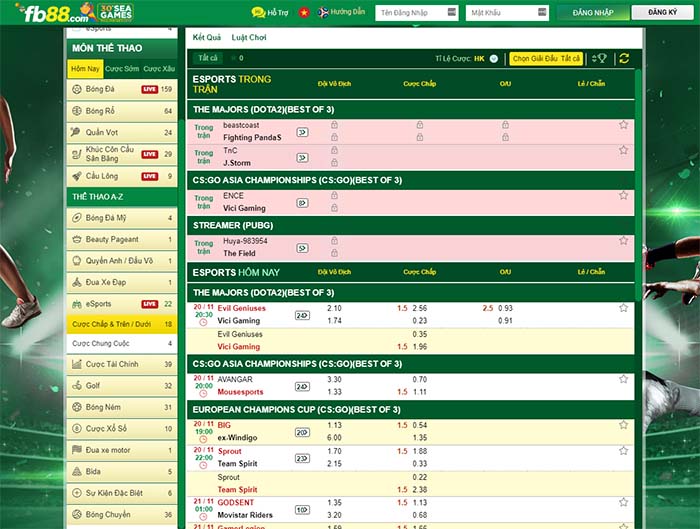Click the Vietnam flag language icon

click(x=302, y=13)
